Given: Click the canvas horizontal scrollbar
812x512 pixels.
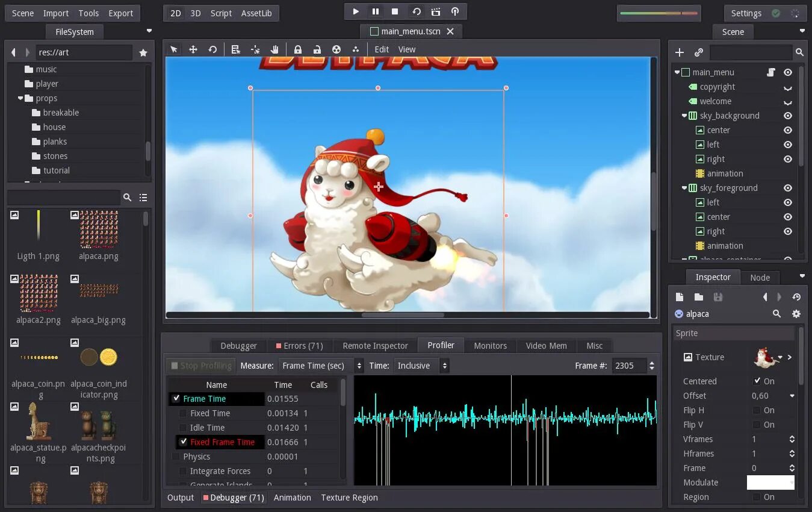Looking at the screenshot, I should pos(403,314).
